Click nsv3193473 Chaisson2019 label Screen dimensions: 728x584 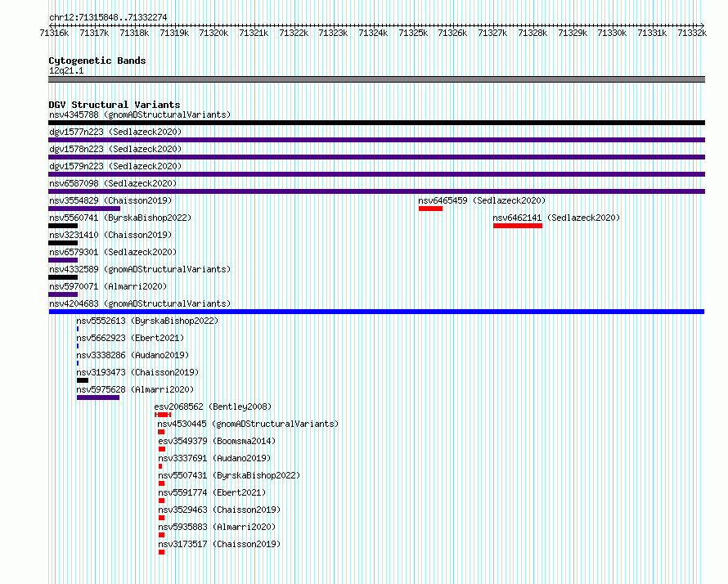pos(137,372)
